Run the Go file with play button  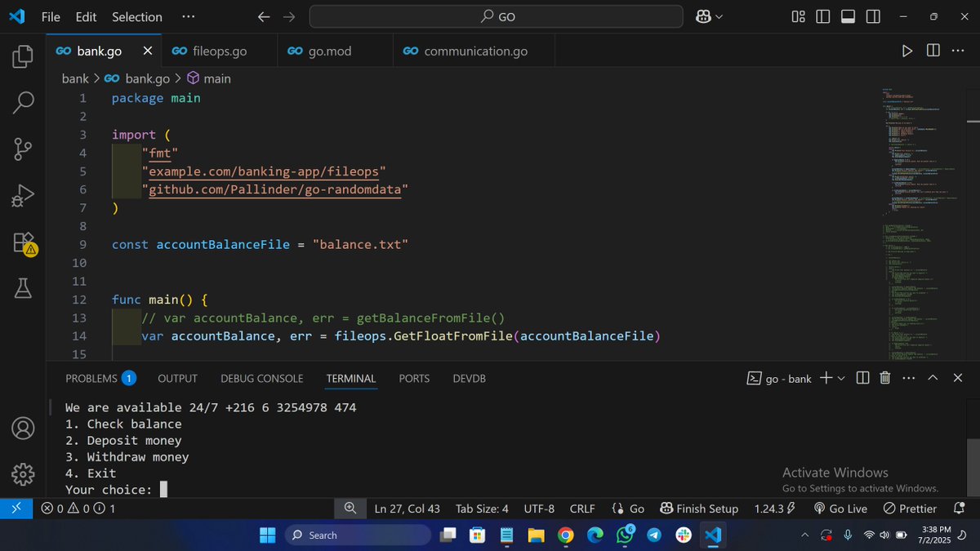tap(907, 50)
